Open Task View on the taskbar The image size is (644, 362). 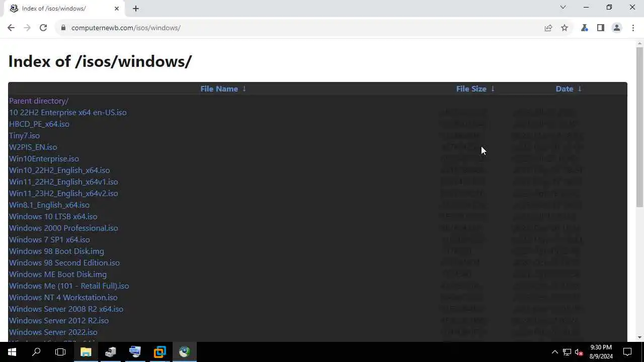point(60,352)
